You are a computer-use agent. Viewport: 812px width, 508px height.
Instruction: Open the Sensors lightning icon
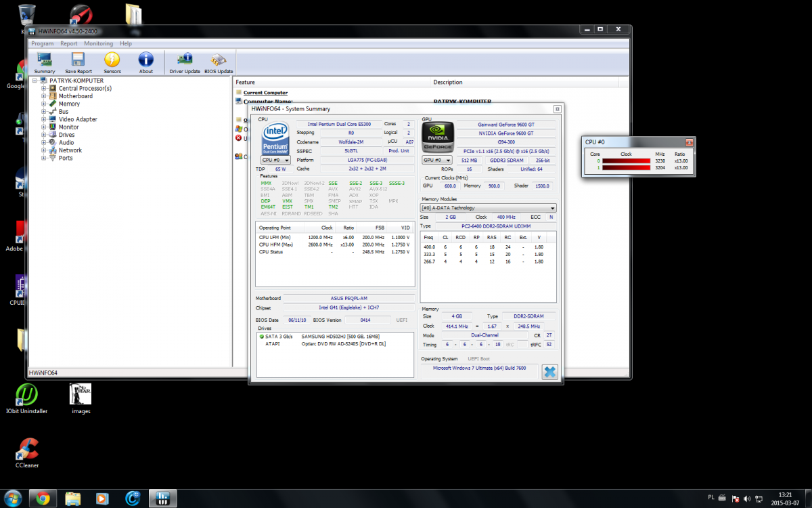pyautogui.click(x=112, y=62)
